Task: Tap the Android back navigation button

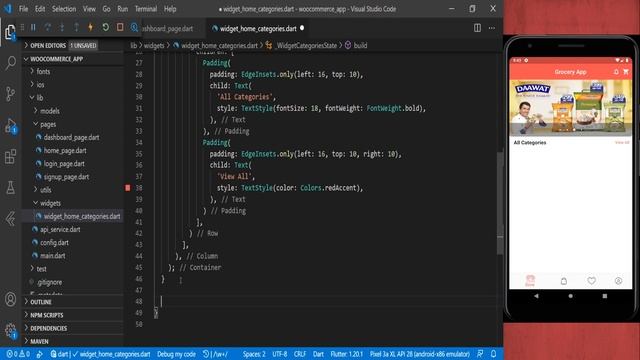Action: pyautogui.click(x=536, y=296)
